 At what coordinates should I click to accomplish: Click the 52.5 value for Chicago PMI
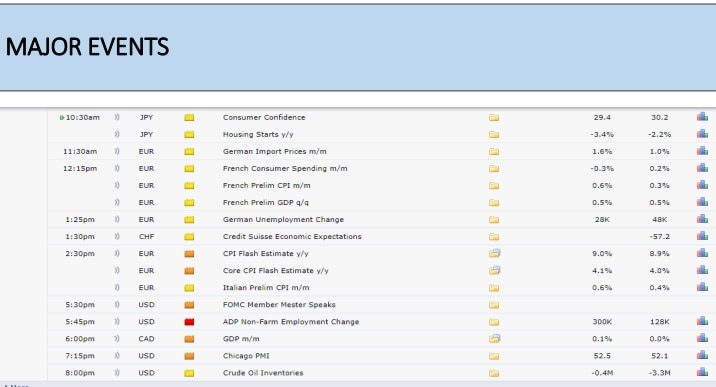tap(602, 356)
